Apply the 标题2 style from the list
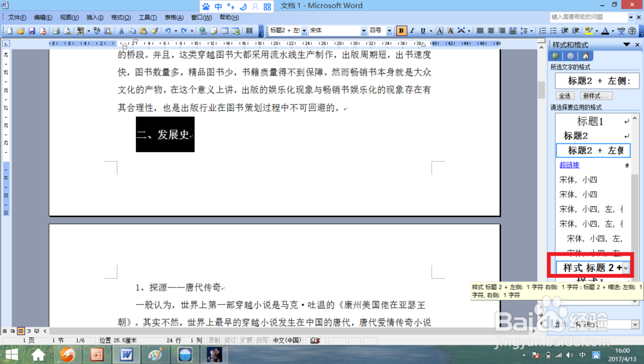644x364 pixels. pos(593,135)
